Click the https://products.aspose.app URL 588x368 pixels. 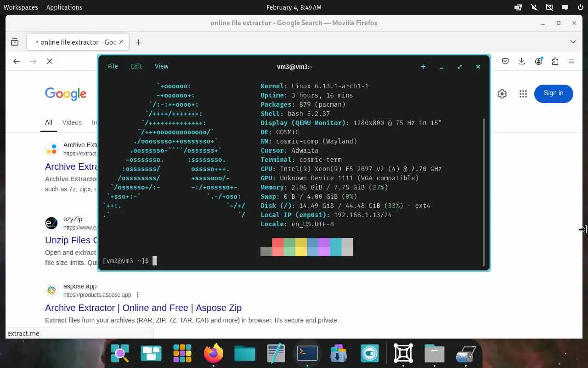click(x=97, y=295)
